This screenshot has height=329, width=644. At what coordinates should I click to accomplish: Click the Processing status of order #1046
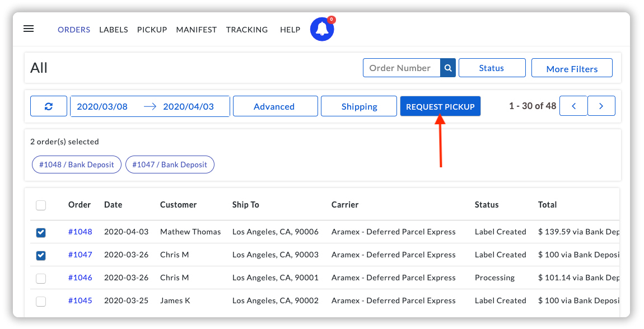coord(494,278)
